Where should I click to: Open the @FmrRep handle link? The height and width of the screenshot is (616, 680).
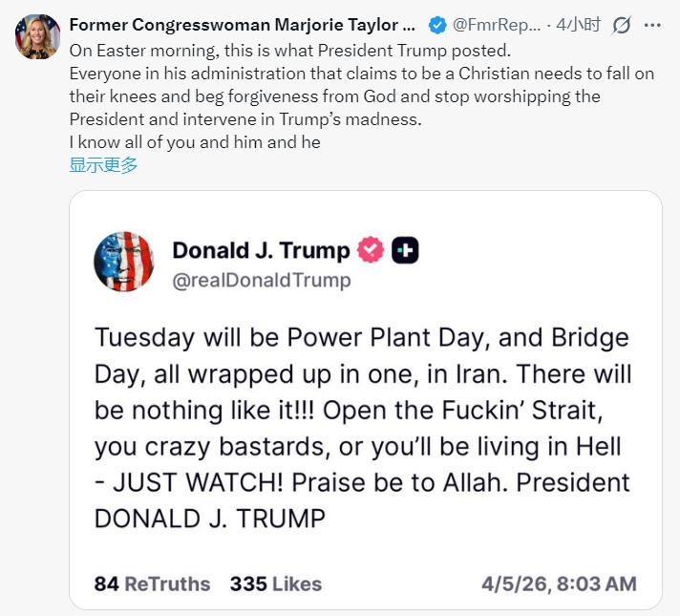tap(497, 25)
